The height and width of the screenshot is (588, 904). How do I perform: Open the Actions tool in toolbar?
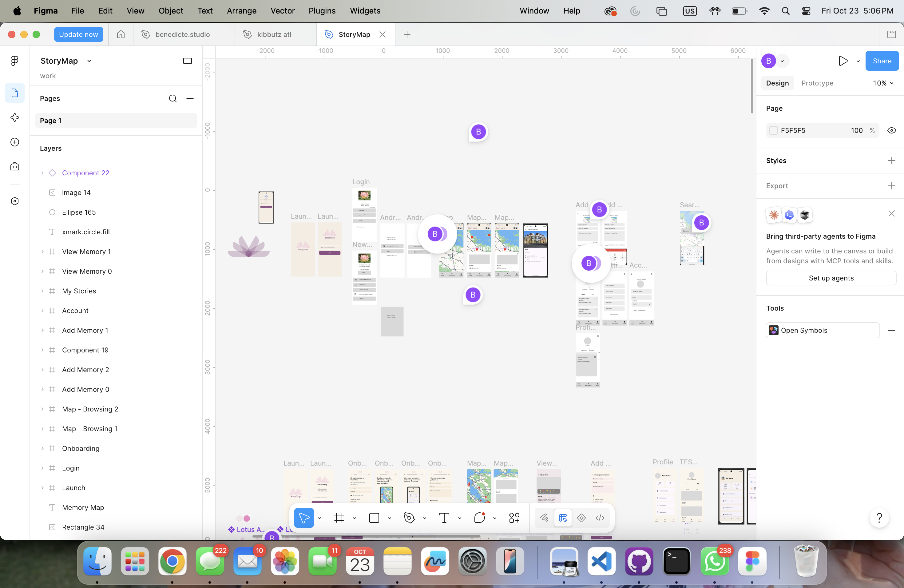tap(514, 518)
